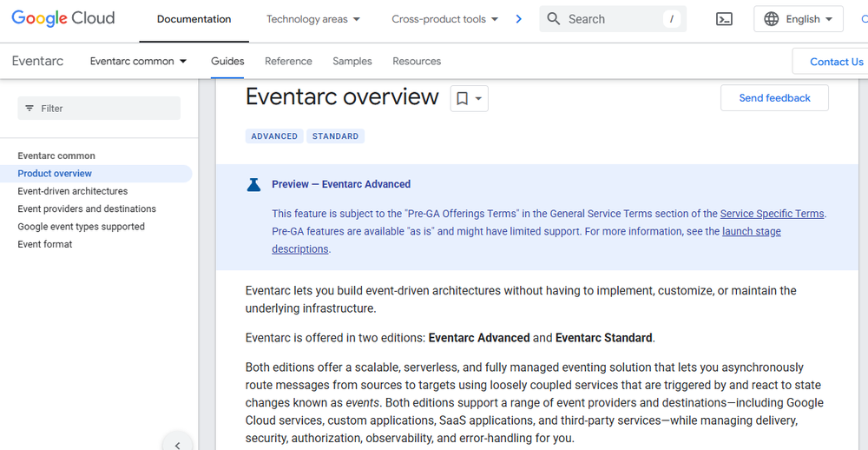Open Cloud Shell terminal icon
The image size is (868, 450).
[x=724, y=19]
